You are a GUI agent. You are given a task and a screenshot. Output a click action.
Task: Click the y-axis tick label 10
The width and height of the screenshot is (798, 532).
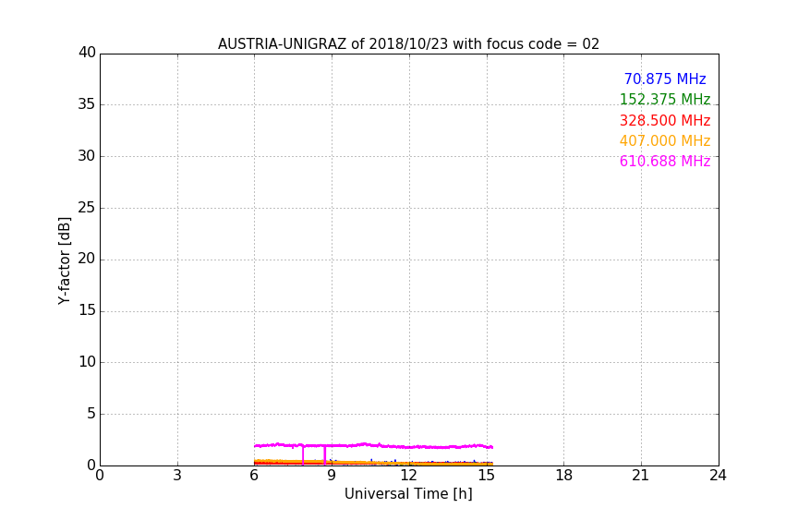87,362
